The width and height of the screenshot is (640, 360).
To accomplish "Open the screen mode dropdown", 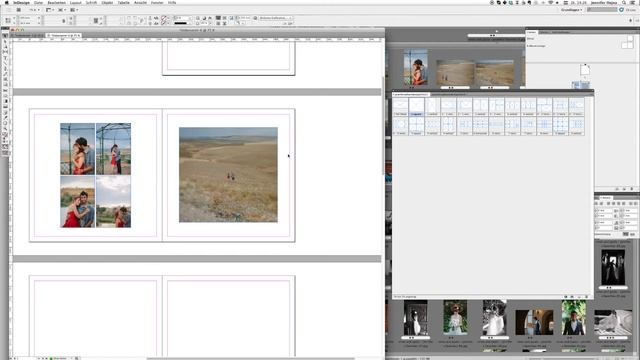I will click(62, 10).
